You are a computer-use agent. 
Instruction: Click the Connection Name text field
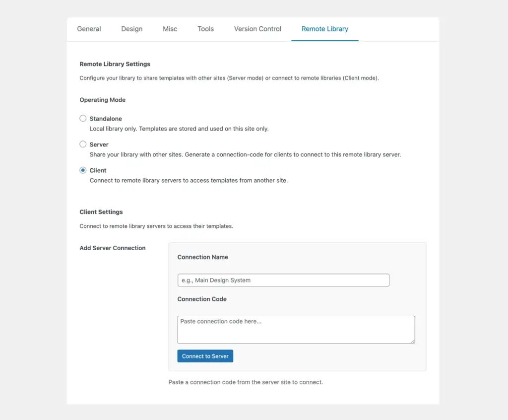pos(283,280)
